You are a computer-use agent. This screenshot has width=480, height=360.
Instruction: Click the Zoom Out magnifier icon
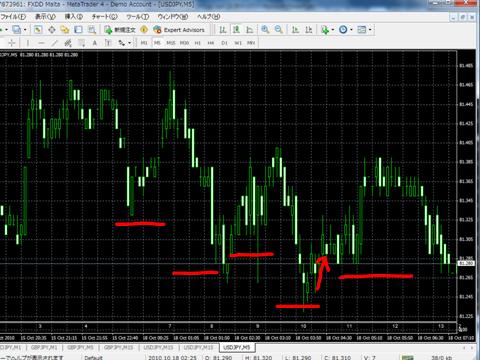279,30
